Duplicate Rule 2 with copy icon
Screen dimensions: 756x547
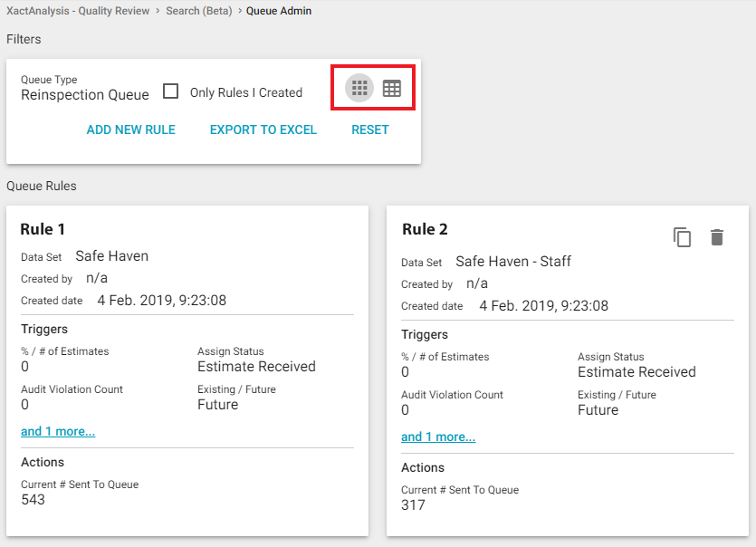coord(682,237)
